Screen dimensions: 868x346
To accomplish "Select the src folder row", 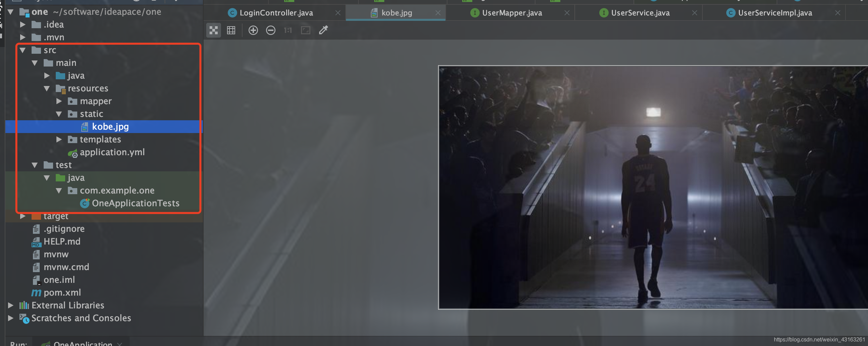I will click(x=104, y=50).
